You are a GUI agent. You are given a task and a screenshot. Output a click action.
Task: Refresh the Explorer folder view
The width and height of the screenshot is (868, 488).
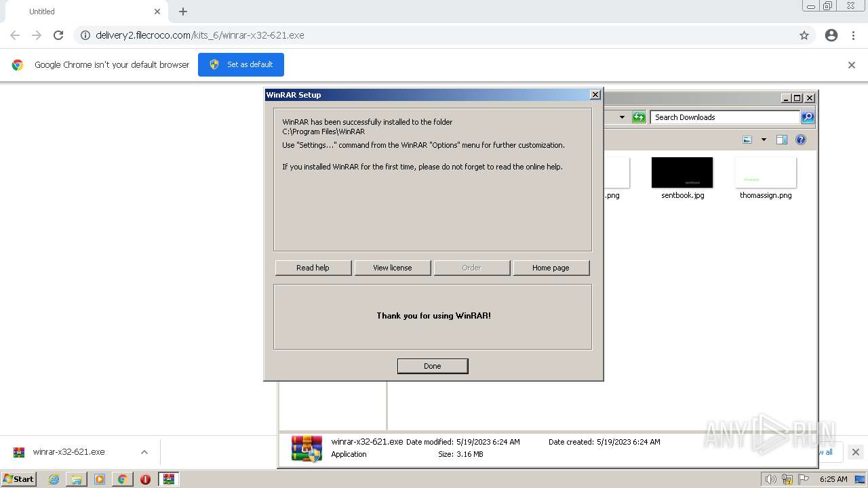pos(639,117)
